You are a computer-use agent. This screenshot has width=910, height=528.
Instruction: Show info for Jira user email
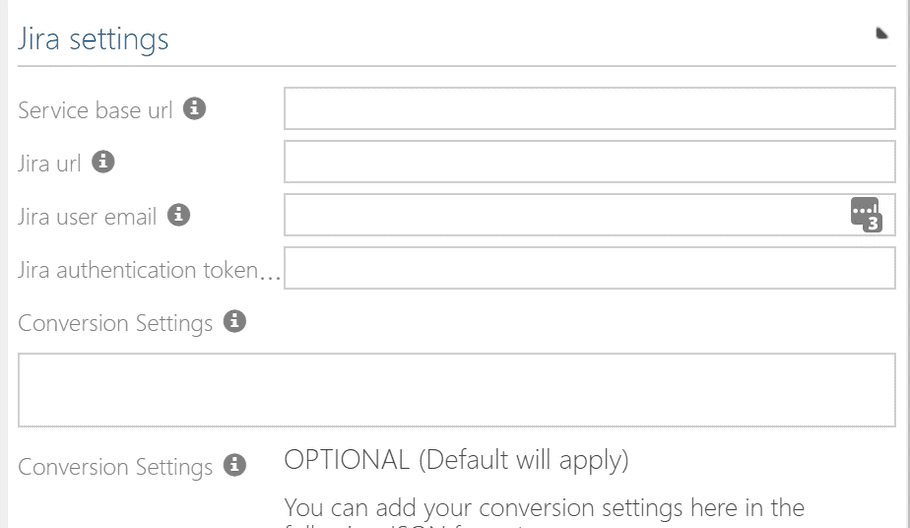[179, 215]
